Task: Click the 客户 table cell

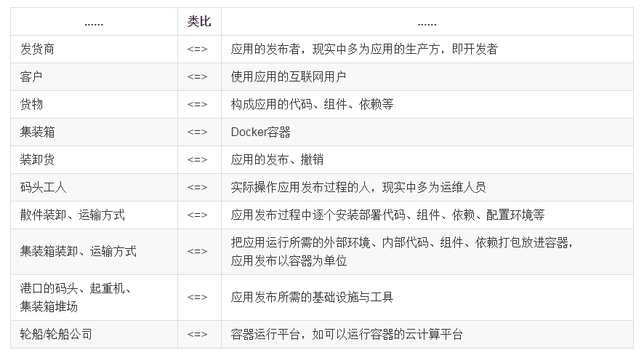Action: tap(31, 77)
